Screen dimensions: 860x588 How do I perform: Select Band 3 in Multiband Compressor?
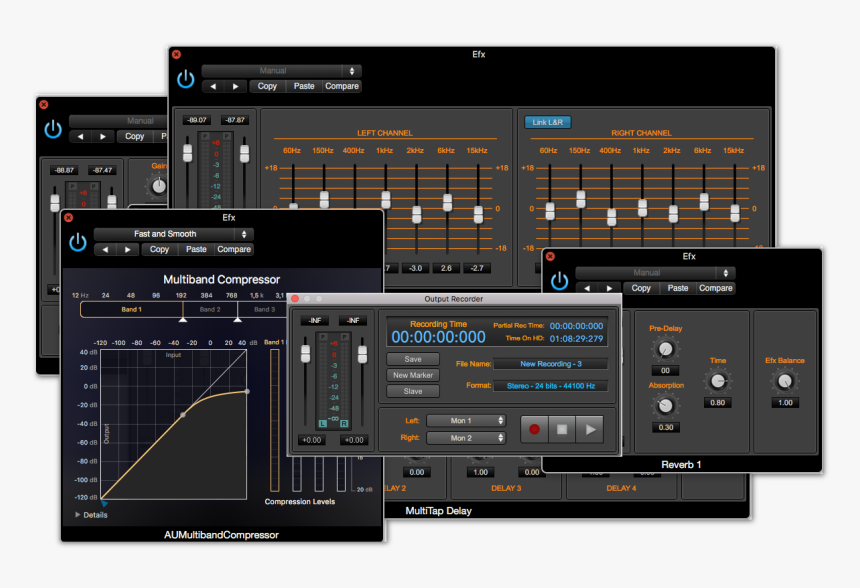coord(264,309)
